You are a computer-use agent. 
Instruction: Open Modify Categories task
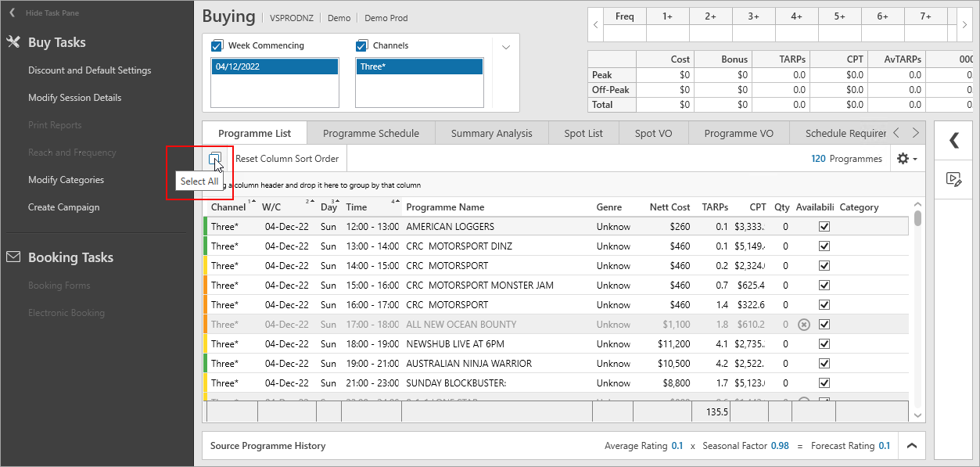[x=66, y=180]
